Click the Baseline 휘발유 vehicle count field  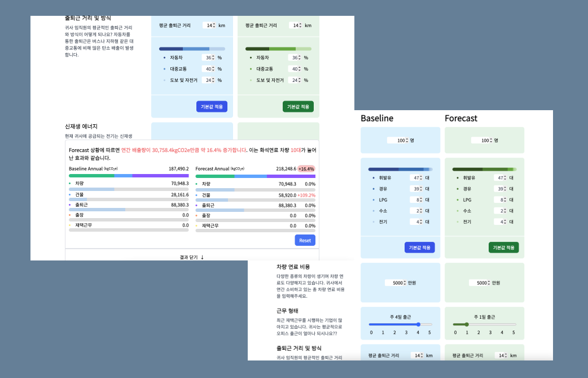pyautogui.click(x=415, y=177)
